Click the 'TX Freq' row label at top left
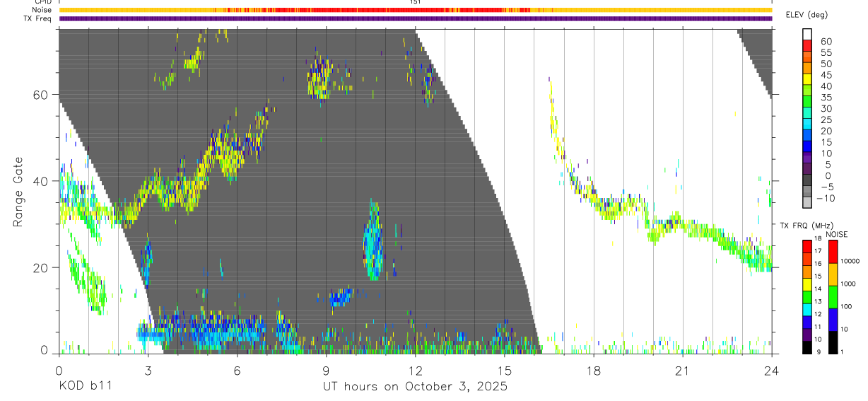Screen dimensions: 868x401 point(38,18)
